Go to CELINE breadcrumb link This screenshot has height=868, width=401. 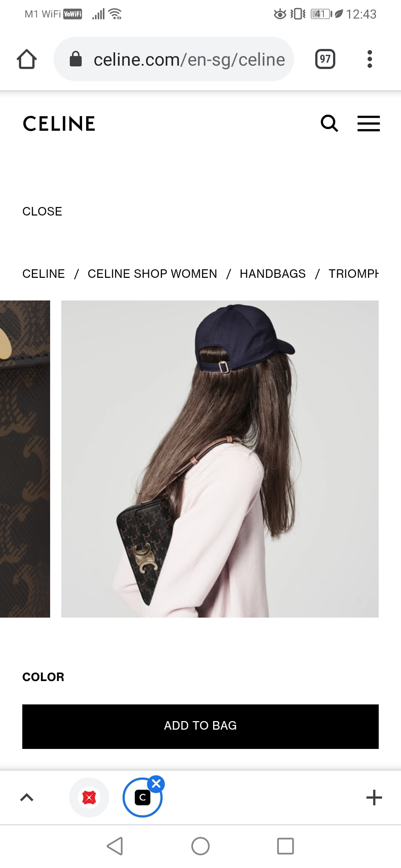click(x=43, y=274)
